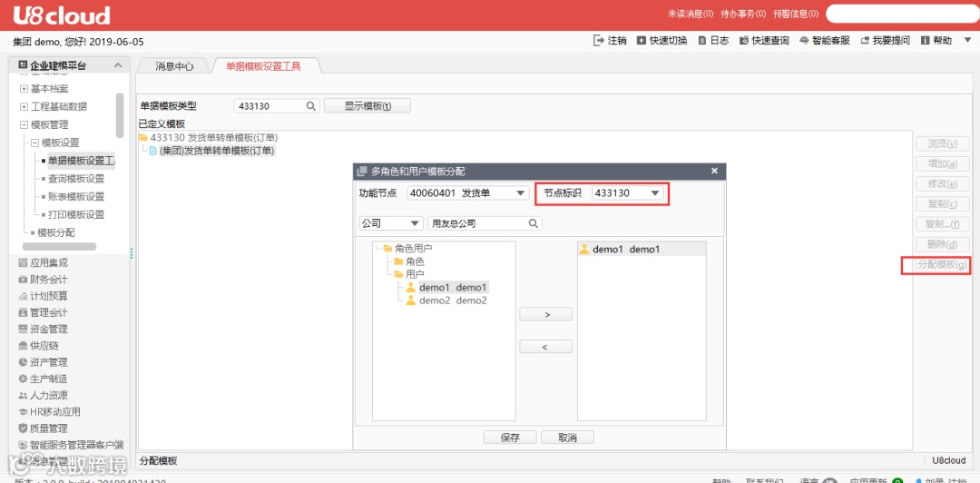View 待办事务(0) pending tasks
The width and height of the screenshot is (980, 483).
pos(743,14)
